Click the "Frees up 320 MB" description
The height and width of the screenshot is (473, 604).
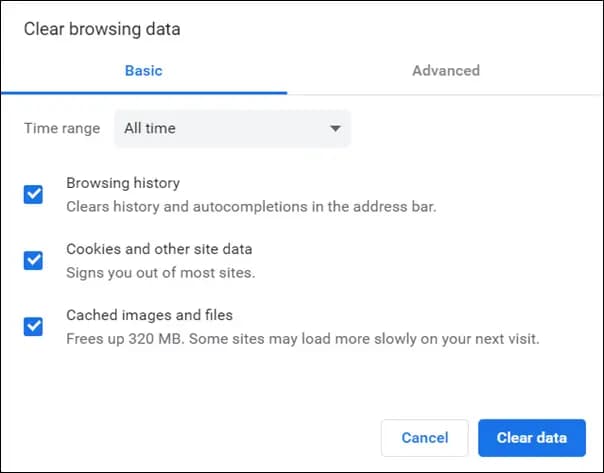pyautogui.click(x=302, y=338)
